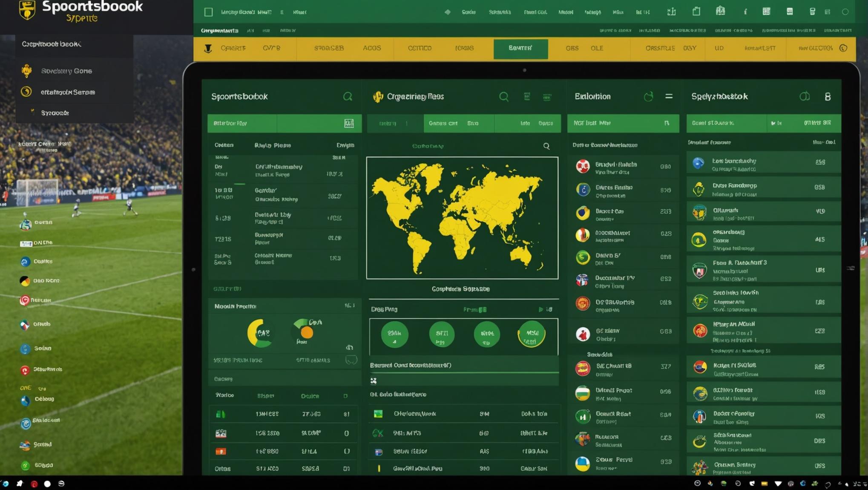The height and width of the screenshot is (490, 868).
Task: Select the ettaltmoin Seroes sidebar entry
Action: point(68,92)
